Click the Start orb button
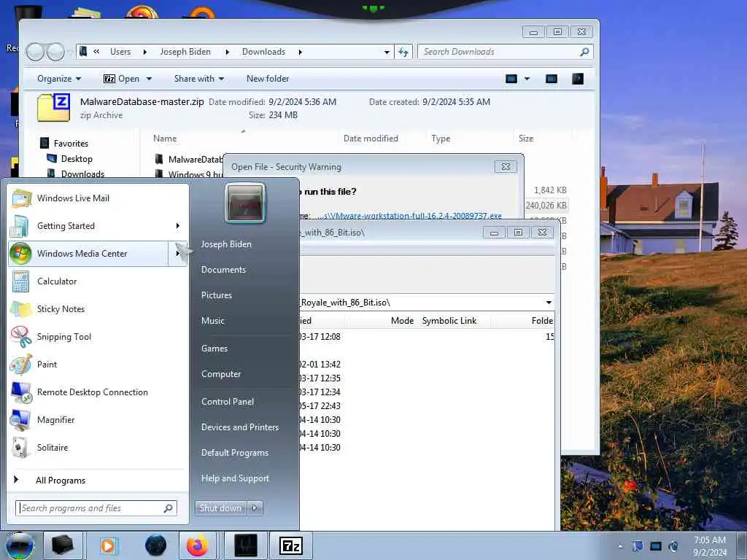This screenshot has height=560, width=747. point(20,545)
